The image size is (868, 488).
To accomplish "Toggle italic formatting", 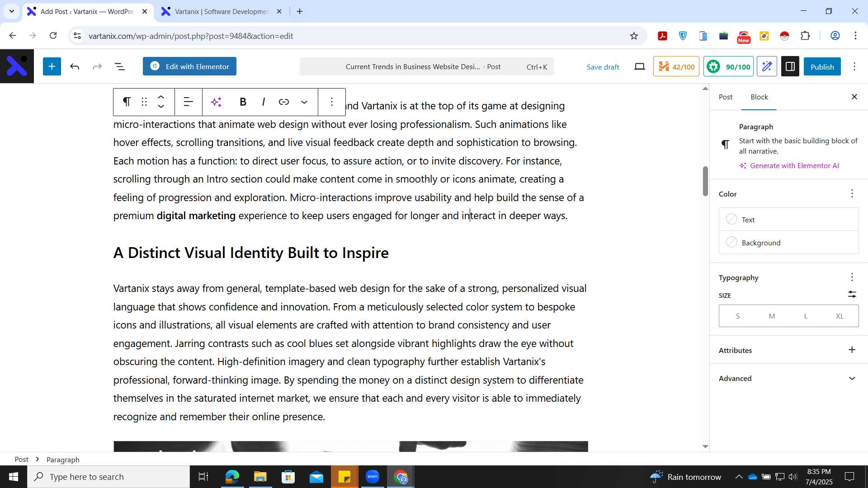I will (263, 102).
